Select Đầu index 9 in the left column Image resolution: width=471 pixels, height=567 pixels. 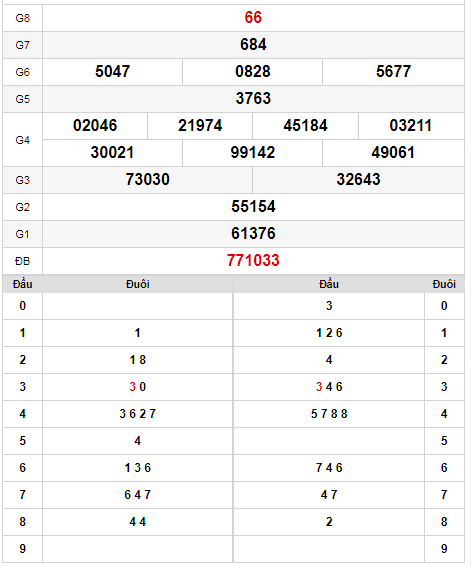[x=22, y=549]
